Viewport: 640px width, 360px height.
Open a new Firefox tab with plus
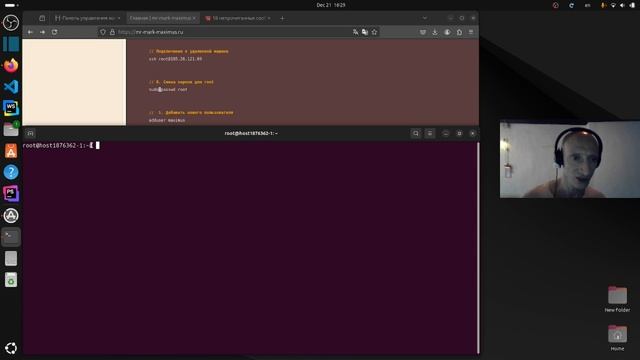[x=282, y=18]
